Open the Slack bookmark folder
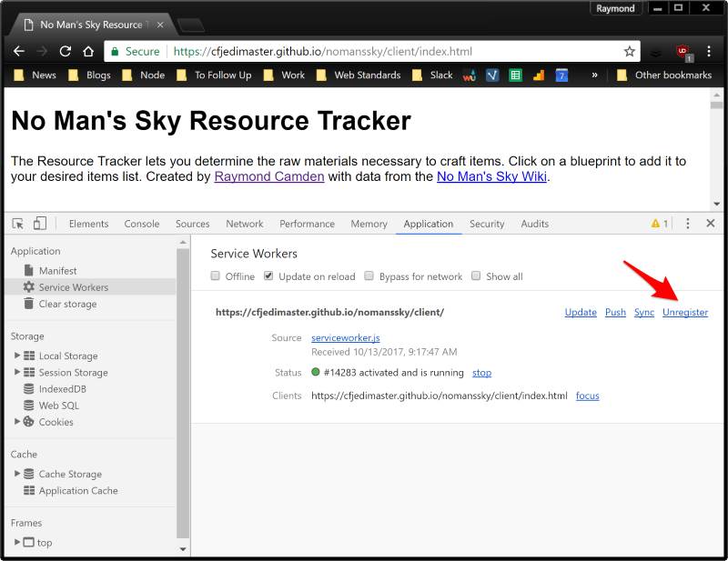 pos(432,75)
